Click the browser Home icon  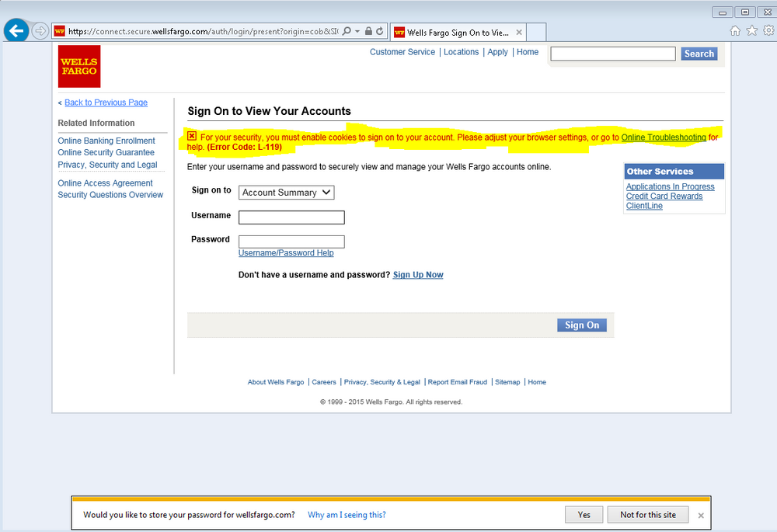735,31
